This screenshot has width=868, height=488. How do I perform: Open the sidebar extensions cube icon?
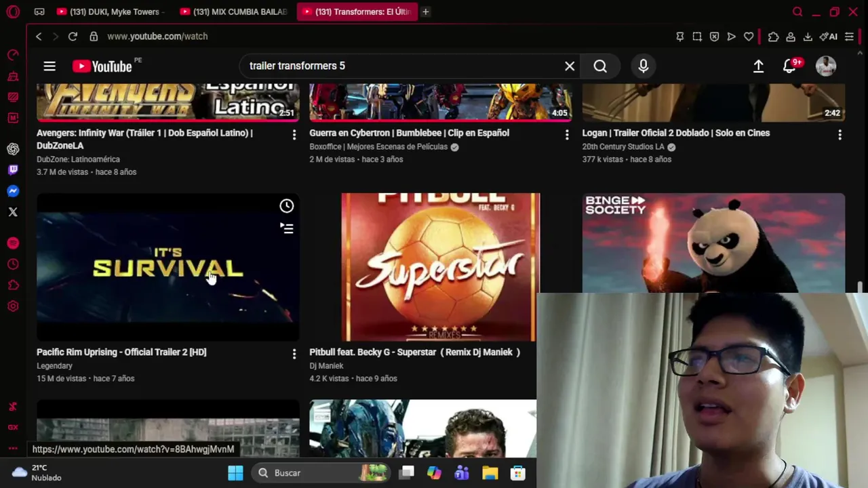(x=13, y=285)
